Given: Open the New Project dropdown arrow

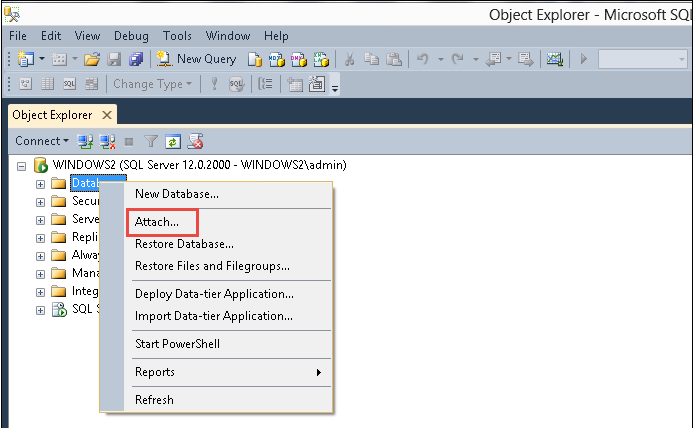Looking at the screenshot, I should click(42, 59).
